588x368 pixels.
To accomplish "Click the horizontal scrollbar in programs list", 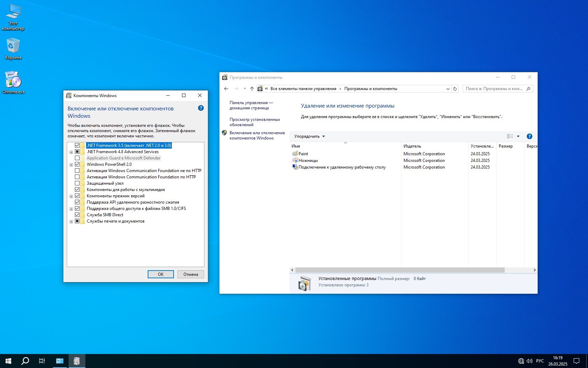I will 400,270.
